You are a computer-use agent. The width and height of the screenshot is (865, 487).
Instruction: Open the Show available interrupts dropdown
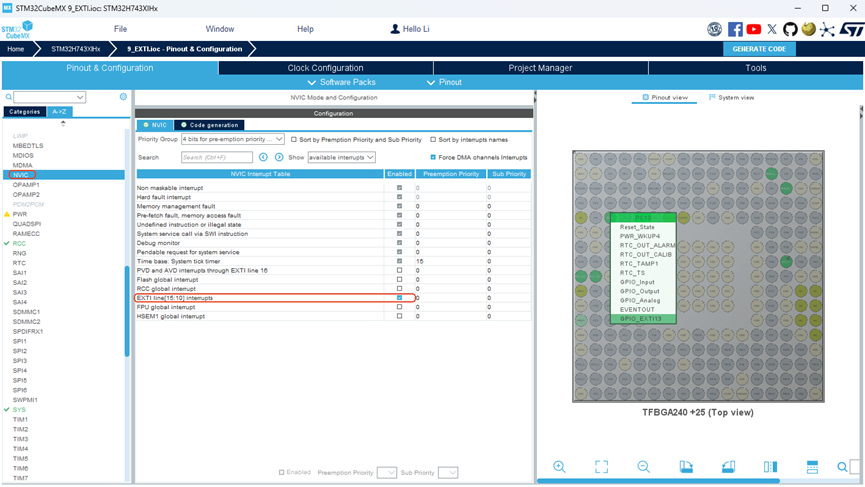(x=341, y=157)
